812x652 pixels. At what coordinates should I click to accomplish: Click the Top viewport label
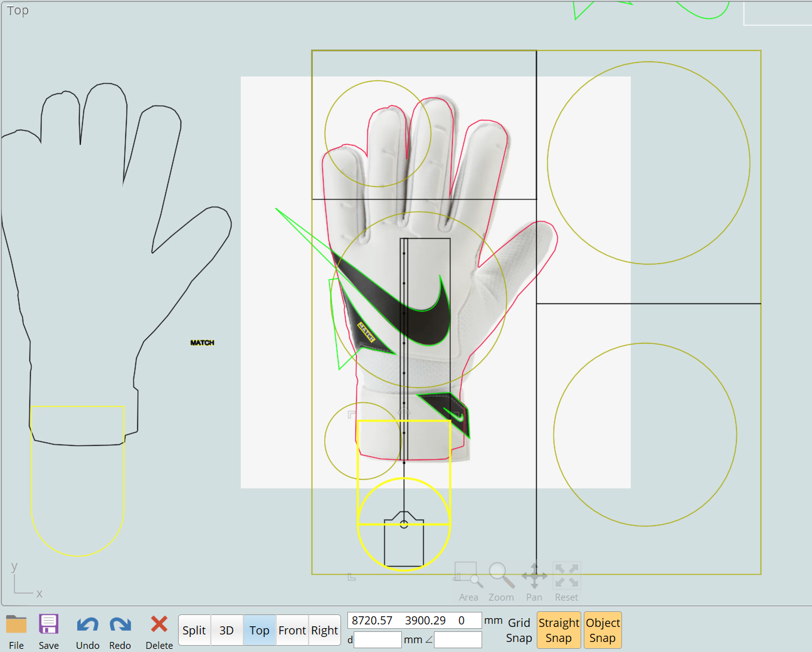[x=18, y=10]
